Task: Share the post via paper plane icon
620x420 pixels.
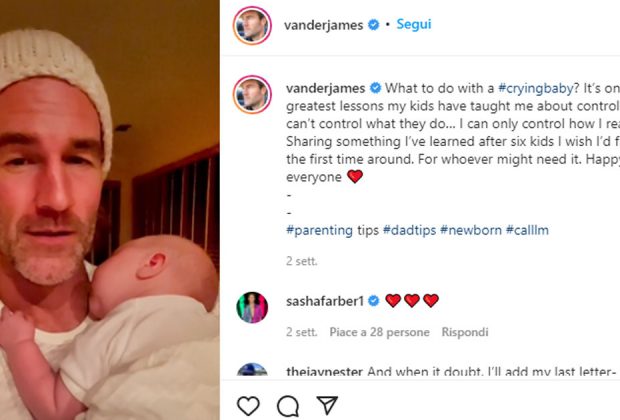Action: coord(327,405)
